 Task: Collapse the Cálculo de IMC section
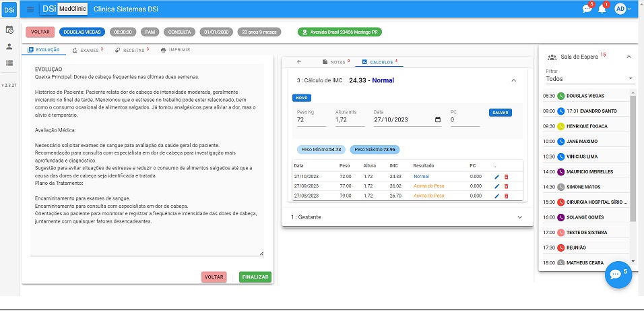(x=513, y=80)
